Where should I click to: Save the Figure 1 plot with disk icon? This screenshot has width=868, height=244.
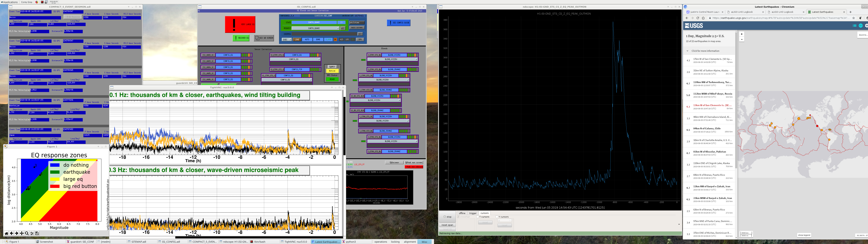point(37,233)
